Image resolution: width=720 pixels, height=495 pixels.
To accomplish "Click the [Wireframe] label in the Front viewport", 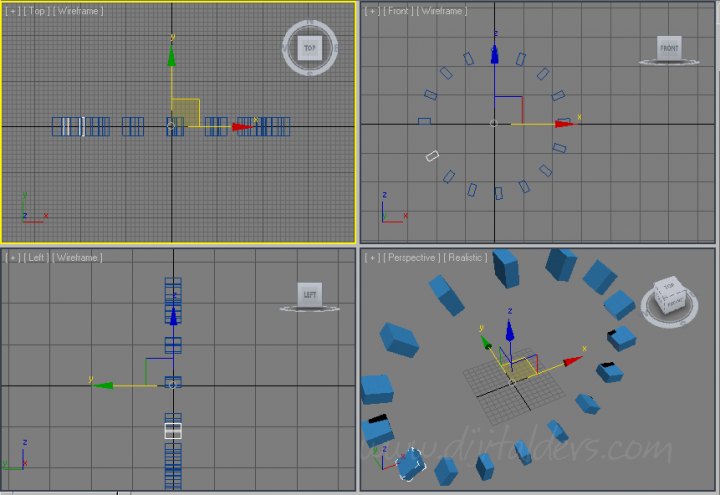I will click(443, 11).
